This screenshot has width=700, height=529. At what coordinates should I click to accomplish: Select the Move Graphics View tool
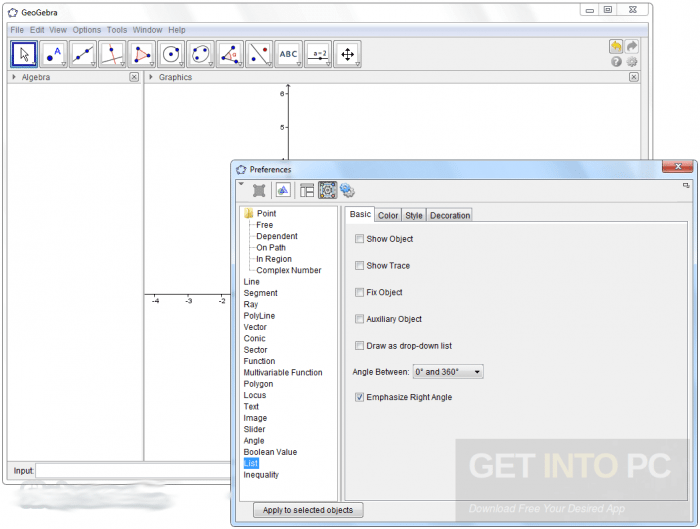pyautogui.click(x=348, y=54)
